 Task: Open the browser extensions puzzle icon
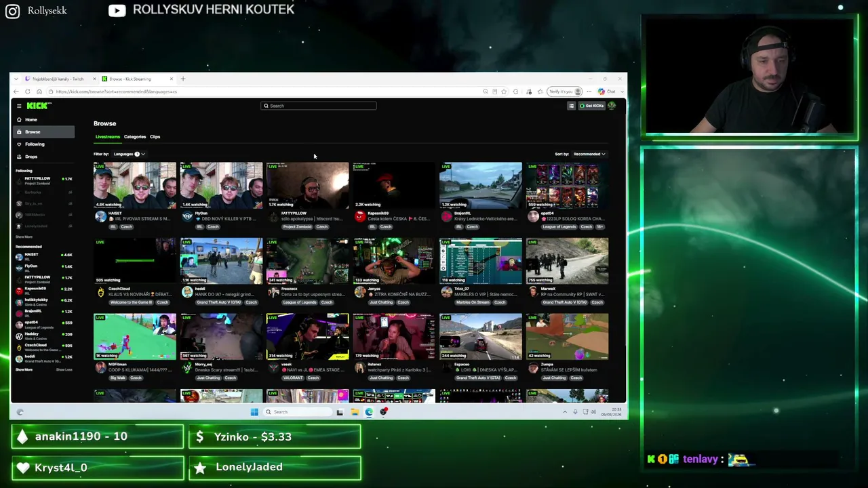pos(515,91)
